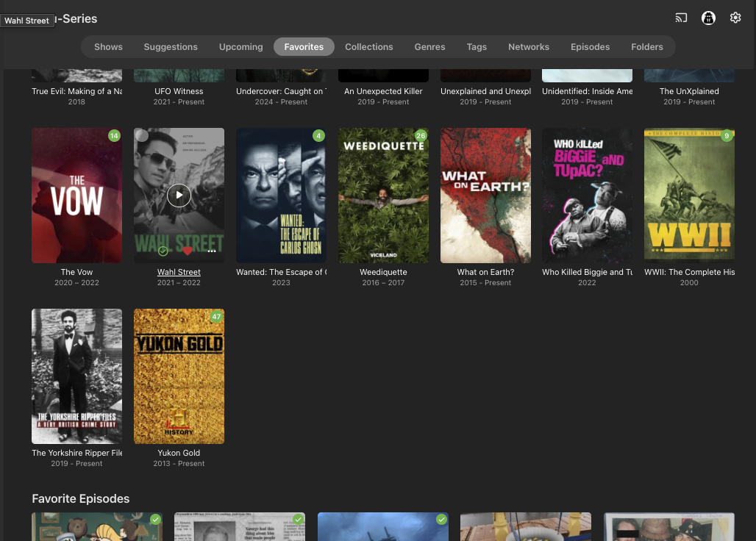
Task: Open the settings gear icon
Action: click(x=735, y=18)
